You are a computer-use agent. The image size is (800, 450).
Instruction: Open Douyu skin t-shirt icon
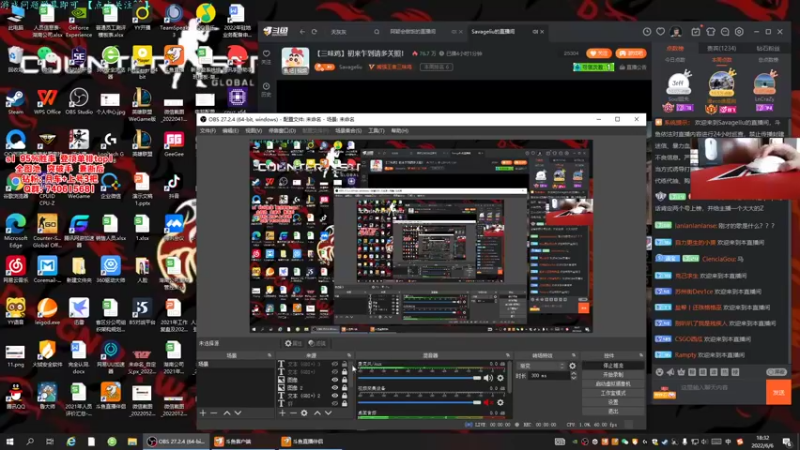tap(711, 32)
